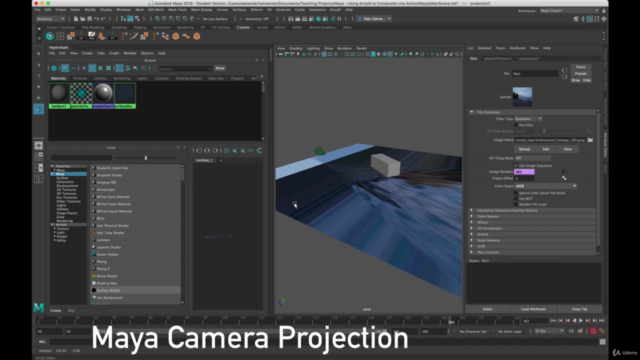
Task: Switch to the Arnold shelf tab
Action: [x=262, y=27]
